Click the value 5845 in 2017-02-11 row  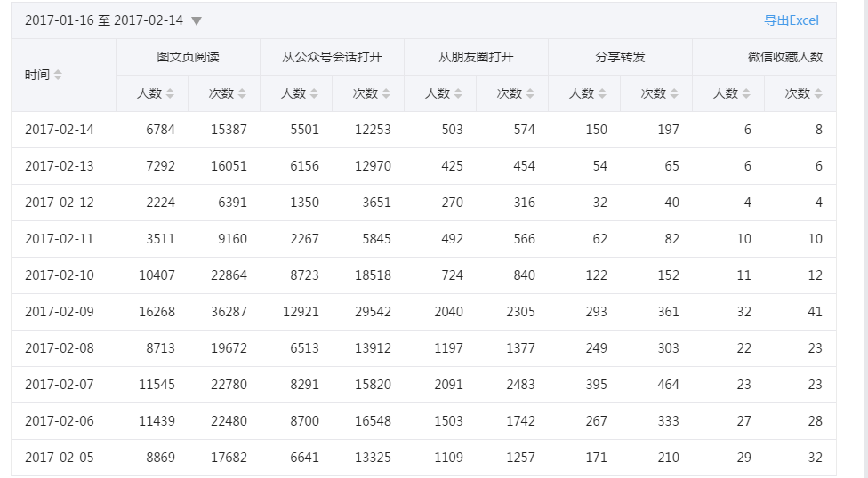376,239
